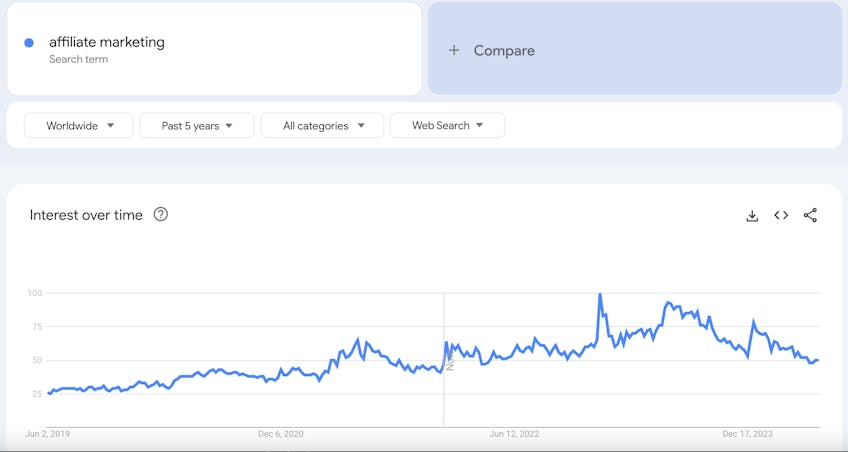Share the Interest over time chart

point(810,215)
